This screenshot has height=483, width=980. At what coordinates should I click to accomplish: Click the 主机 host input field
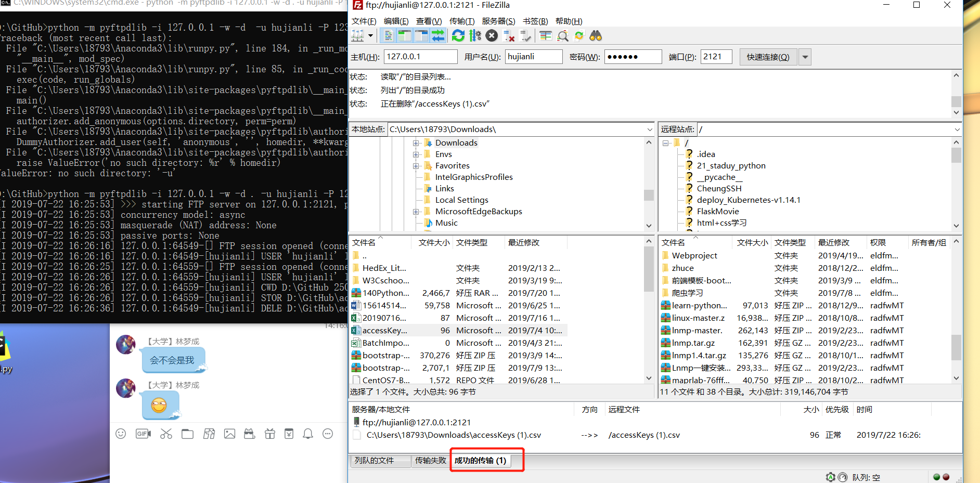coord(420,57)
